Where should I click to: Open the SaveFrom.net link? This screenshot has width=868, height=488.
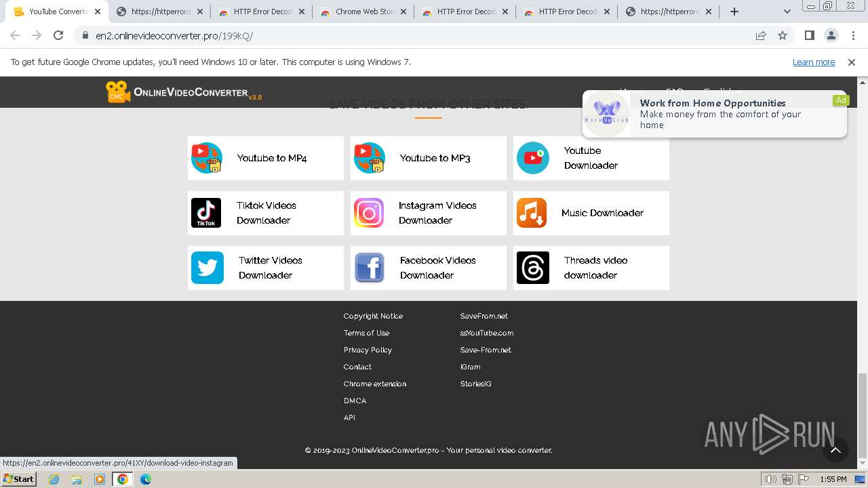(x=484, y=316)
